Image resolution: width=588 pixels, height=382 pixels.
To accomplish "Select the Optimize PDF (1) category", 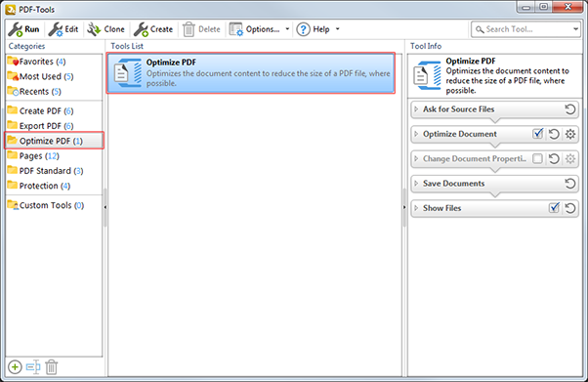I will click(54, 141).
